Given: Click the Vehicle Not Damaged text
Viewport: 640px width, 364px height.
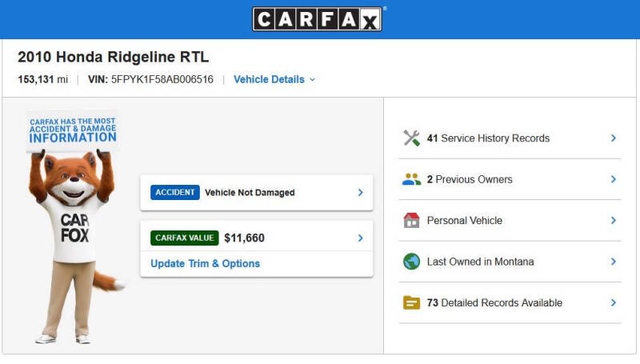Looking at the screenshot, I should (250, 193).
